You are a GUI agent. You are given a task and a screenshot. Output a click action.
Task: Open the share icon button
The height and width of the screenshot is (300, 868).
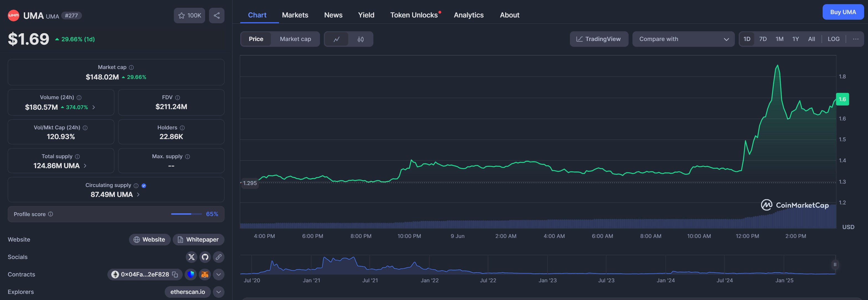pyautogui.click(x=217, y=16)
